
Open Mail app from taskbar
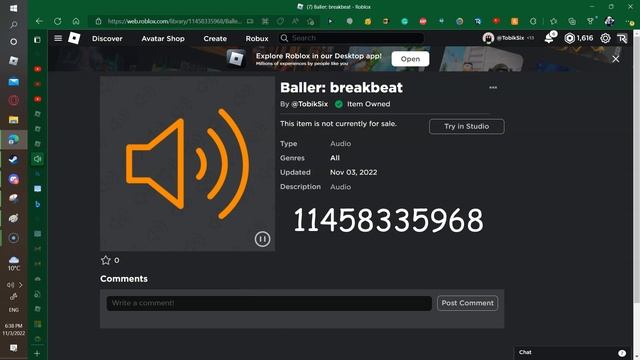(x=13, y=82)
